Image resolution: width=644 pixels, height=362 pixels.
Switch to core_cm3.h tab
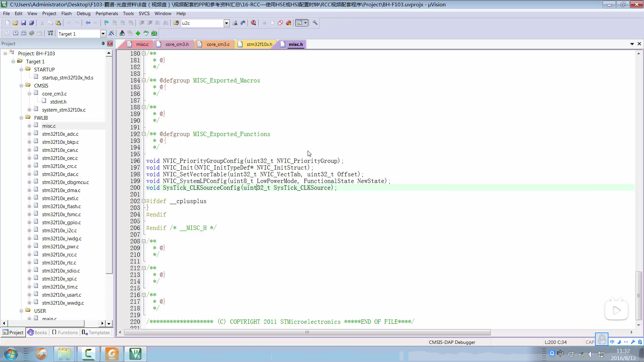(x=174, y=44)
